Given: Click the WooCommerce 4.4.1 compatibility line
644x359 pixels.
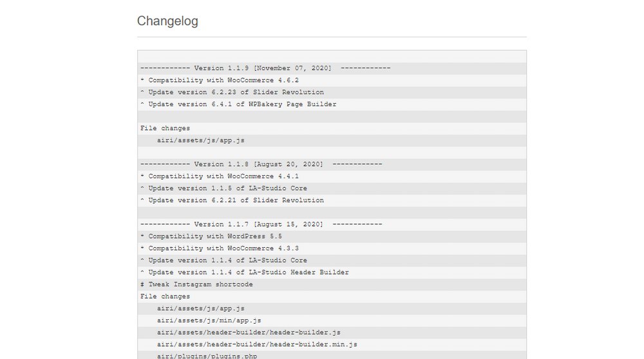Looking at the screenshot, I should 219,176.
